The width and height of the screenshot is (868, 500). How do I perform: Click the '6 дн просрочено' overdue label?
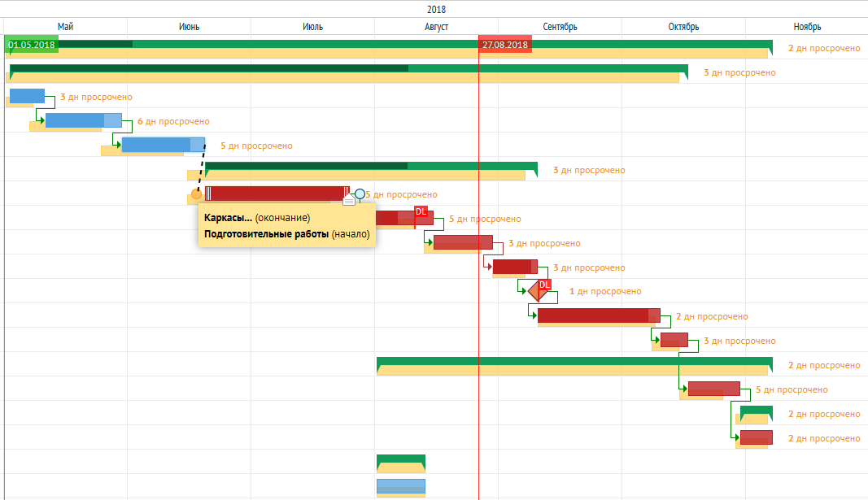[x=173, y=121]
